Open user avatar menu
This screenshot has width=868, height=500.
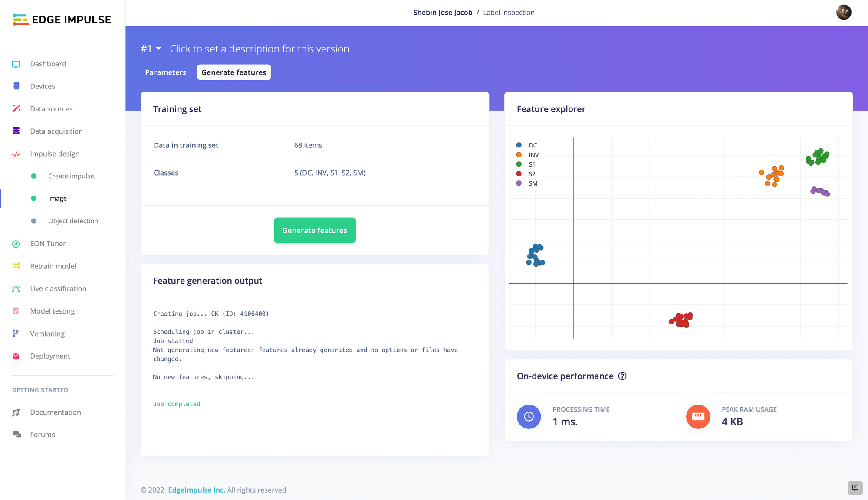843,12
